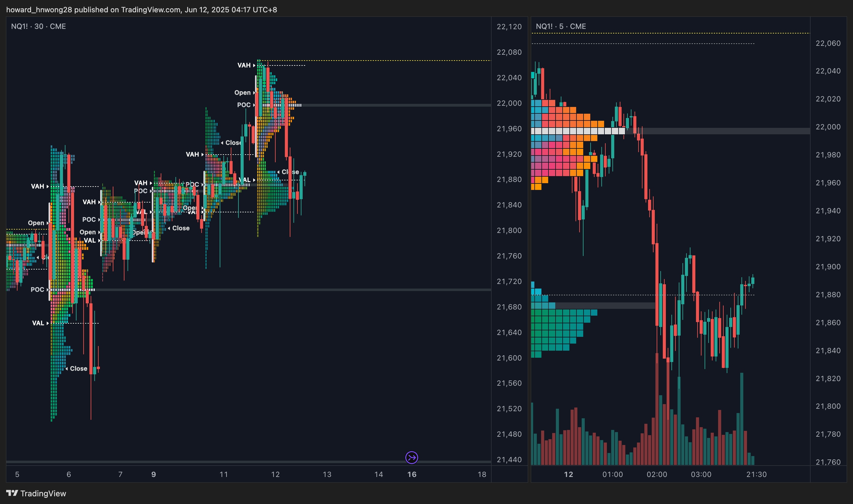
Task: Click the lowest VAL label on left chart
Action: [x=38, y=323]
